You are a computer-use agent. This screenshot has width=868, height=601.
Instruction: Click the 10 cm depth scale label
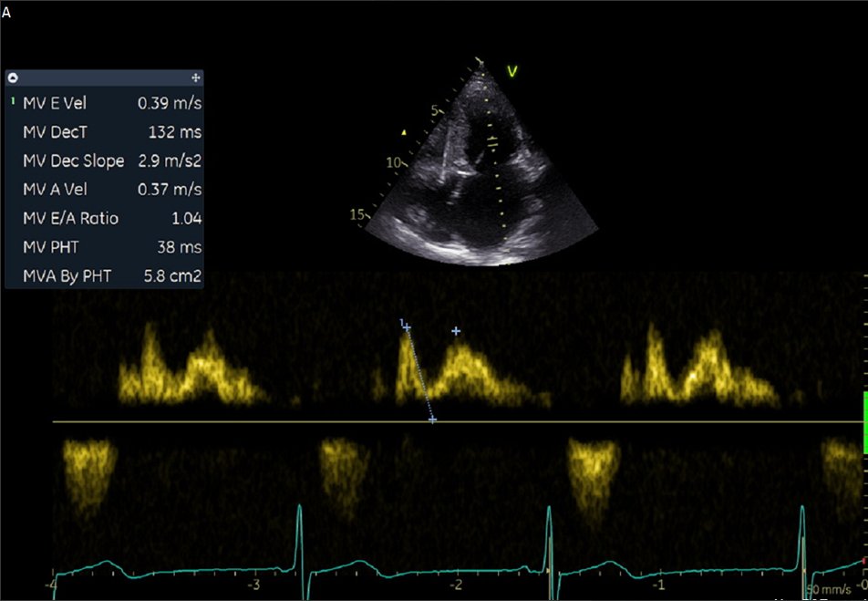point(393,162)
